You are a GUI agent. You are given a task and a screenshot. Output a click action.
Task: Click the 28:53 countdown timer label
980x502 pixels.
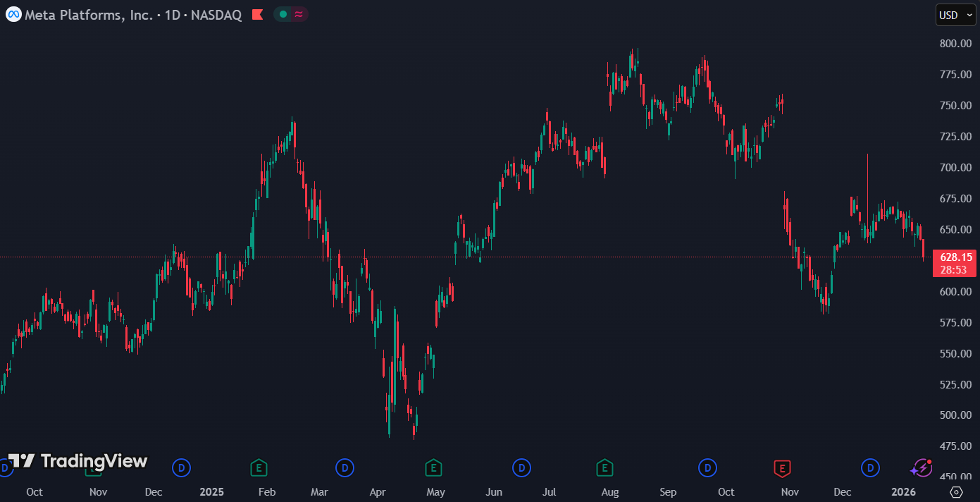coord(954,270)
